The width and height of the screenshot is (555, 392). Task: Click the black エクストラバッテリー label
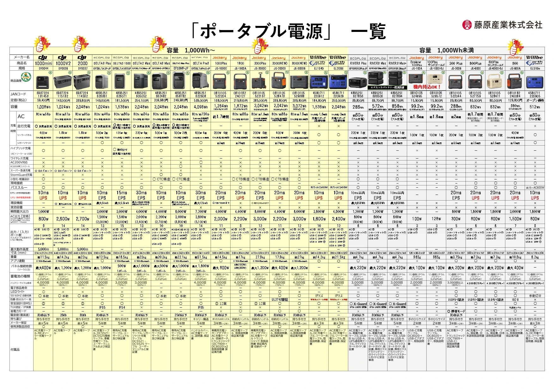tap(388, 87)
